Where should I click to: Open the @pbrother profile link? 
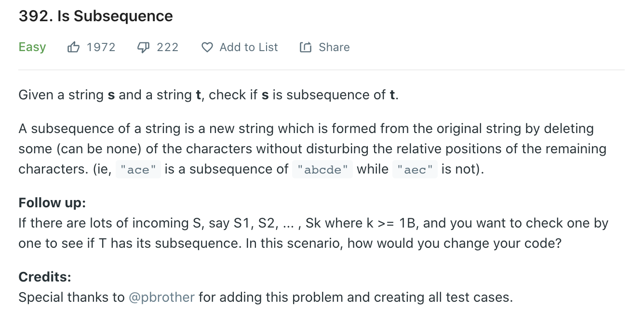tap(162, 297)
